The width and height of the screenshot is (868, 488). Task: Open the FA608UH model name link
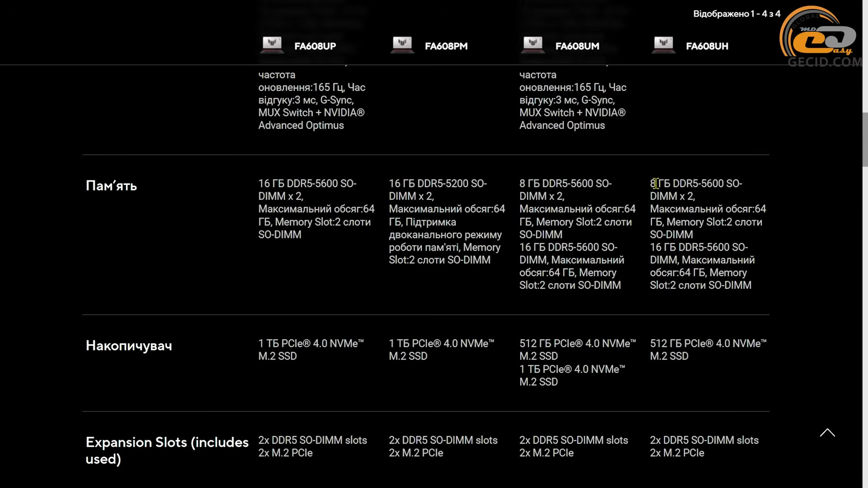click(707, 46)
